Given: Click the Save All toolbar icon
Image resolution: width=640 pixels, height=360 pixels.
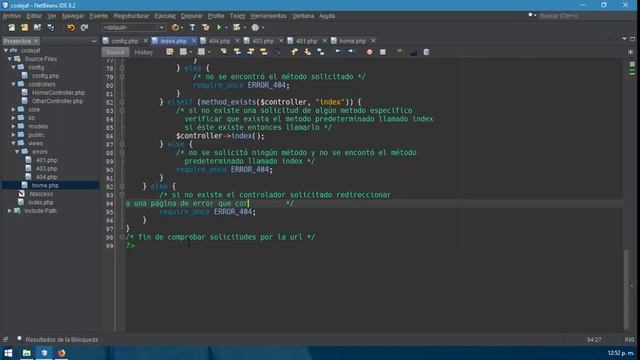Looking at the screenshot, I should point(51,27).
